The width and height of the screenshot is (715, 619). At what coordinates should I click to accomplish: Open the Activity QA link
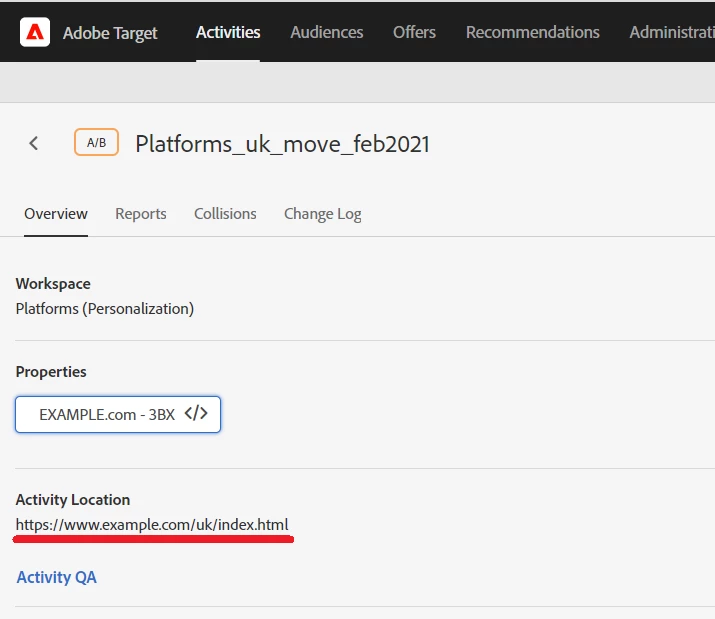pyautogui.click(x=57, y=577)
